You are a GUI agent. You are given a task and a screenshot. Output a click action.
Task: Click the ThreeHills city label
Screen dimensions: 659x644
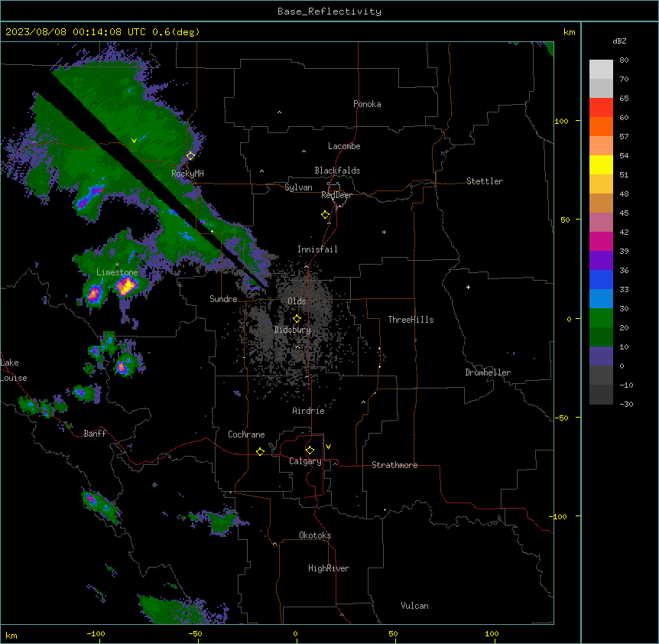(411, 320)
